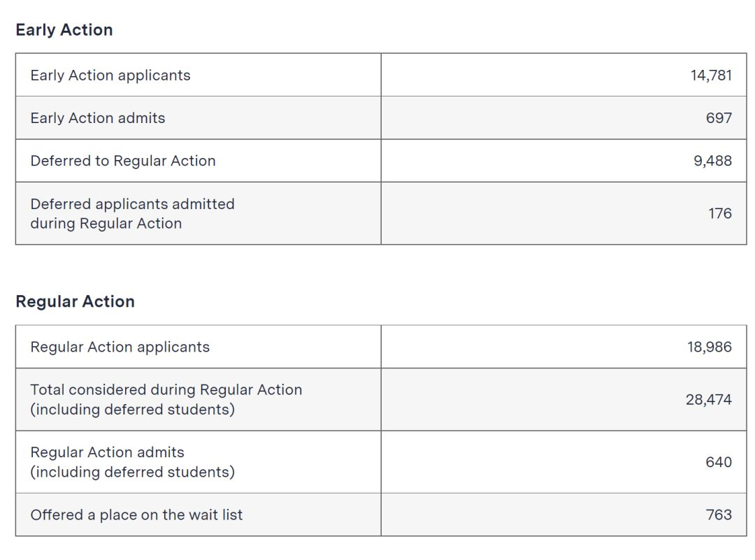Click the 9,488 deferred value

pos(712,161)
